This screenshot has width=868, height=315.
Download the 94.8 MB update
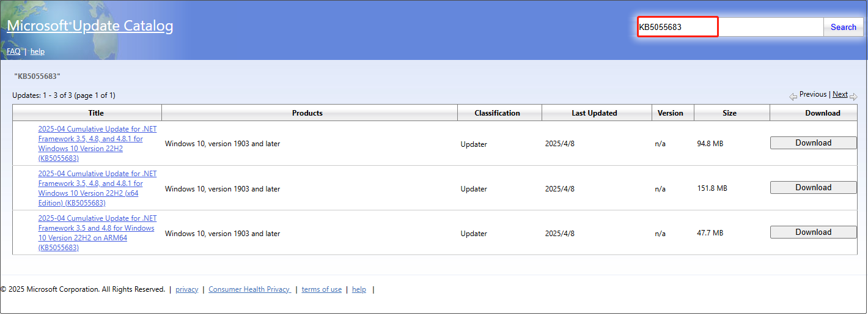[813, 143]
